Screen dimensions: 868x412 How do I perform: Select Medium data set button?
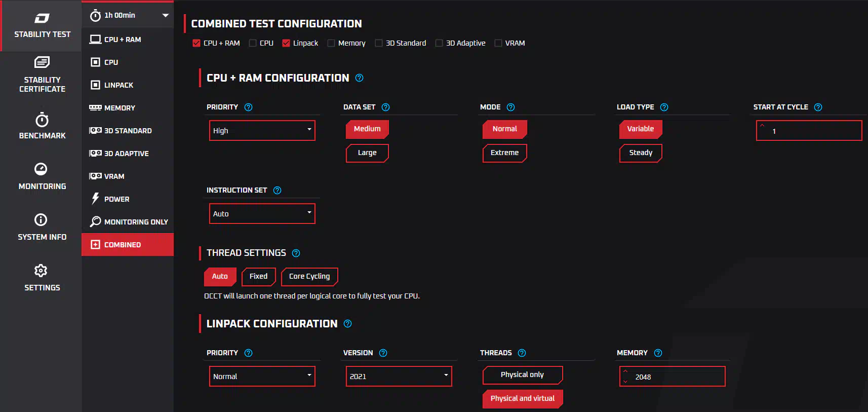pos(367,129)
